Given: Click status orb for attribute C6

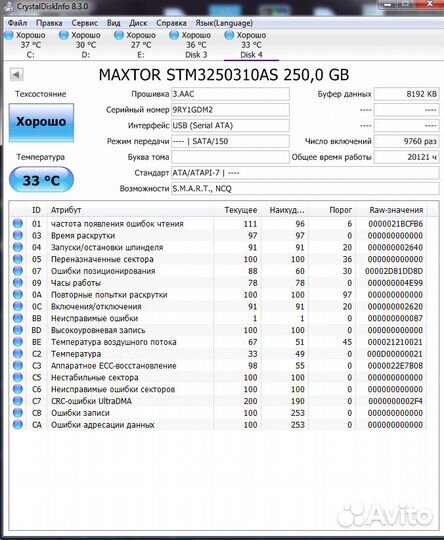Looking at the screenshot, I should pyautogui.click(x=18, y=389).
